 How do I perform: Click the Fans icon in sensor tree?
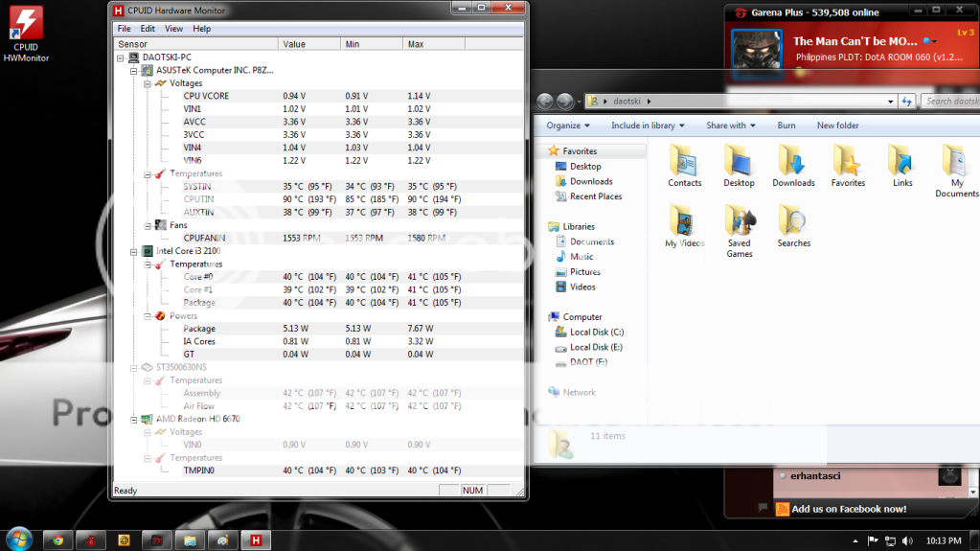(x=161, y=225)
